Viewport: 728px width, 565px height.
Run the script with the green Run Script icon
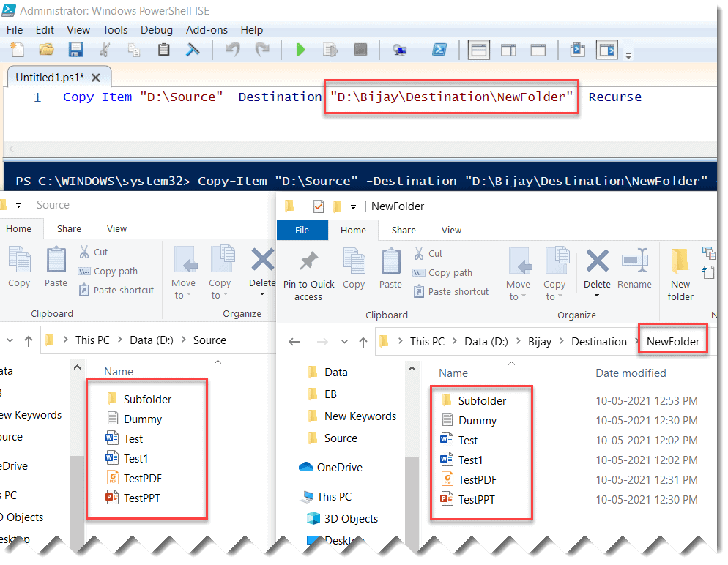point(300,50)
